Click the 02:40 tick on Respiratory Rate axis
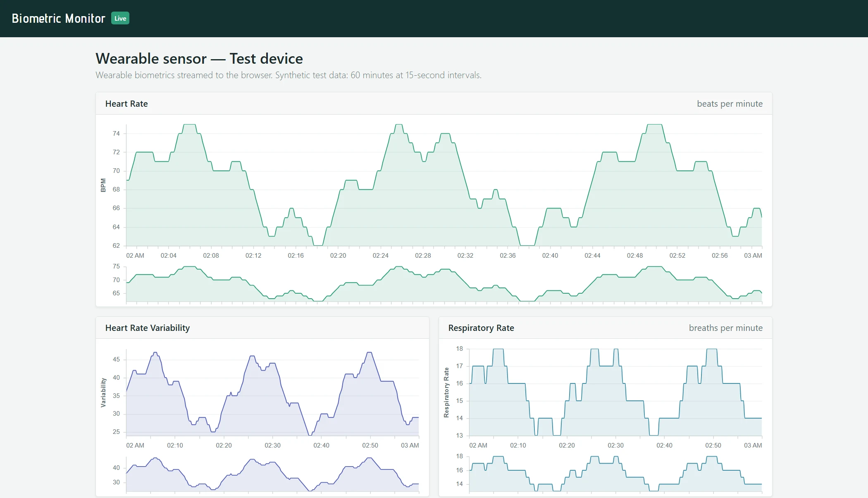868x498 pixels. (x=664, y=445)
